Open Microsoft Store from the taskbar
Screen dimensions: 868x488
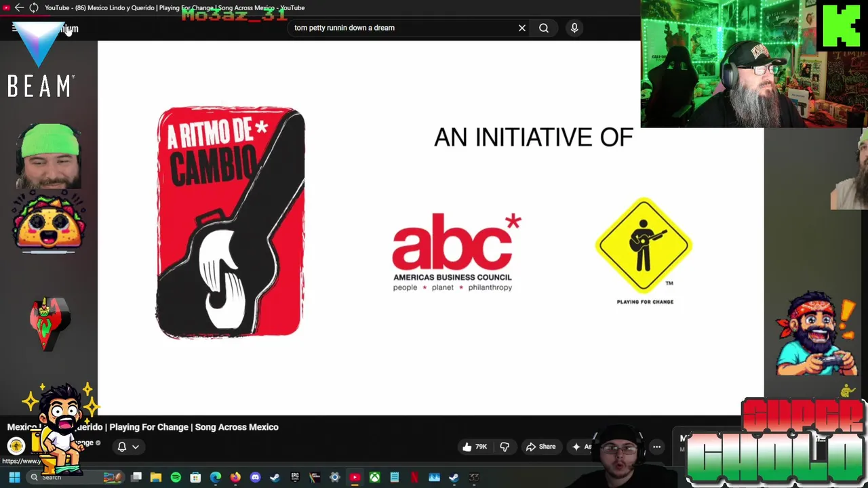pyautogui.click(x=195, y=477)
